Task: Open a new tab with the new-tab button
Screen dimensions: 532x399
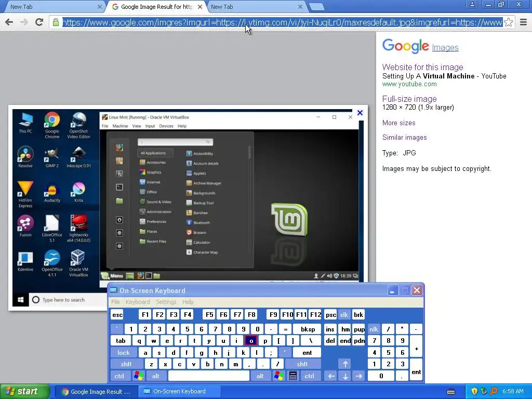Action: coord(317,7)
